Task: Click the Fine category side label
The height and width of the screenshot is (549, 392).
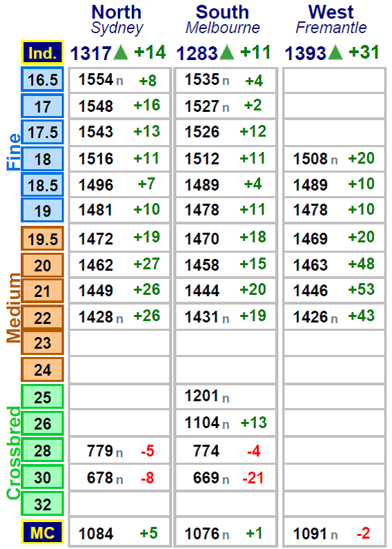Action: pyautogui.click(x=13, y=152)
